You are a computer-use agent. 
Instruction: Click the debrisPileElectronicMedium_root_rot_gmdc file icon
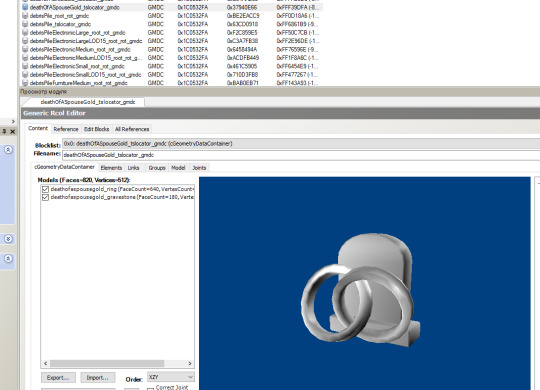click(x=25, y=49)
